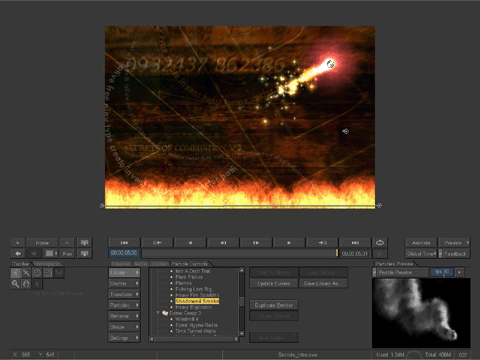Click the timeline scrub bar
This screenshot has height=360, width=480.
(x=238, y=253)
